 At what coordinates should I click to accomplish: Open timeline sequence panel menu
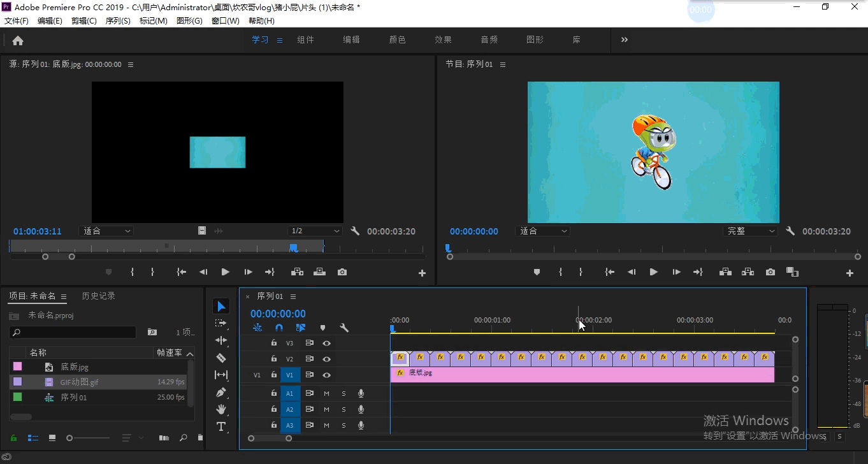[x=293, y=296]
